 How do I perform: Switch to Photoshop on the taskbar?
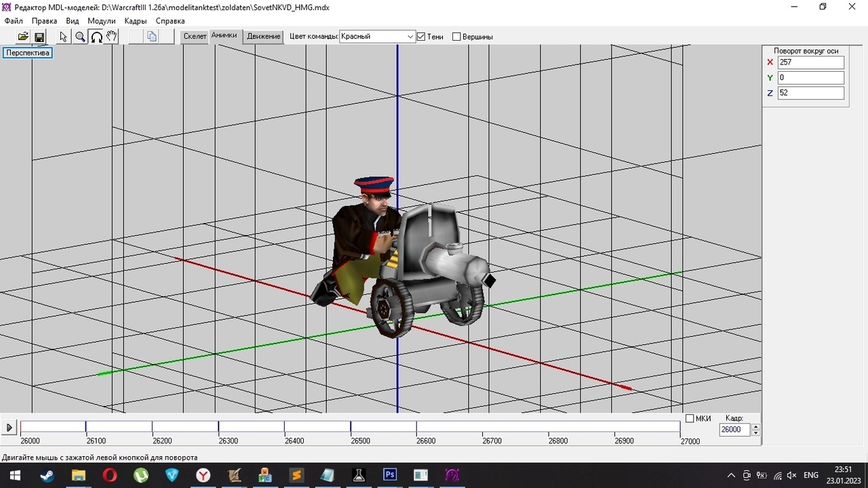390,475
